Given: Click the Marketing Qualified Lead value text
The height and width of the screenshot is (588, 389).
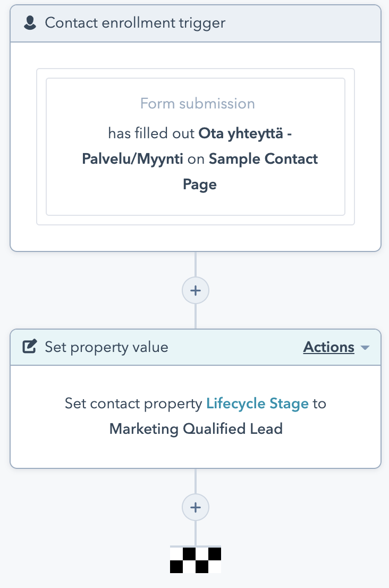Looking at the screenshot, I should [196, 429].
